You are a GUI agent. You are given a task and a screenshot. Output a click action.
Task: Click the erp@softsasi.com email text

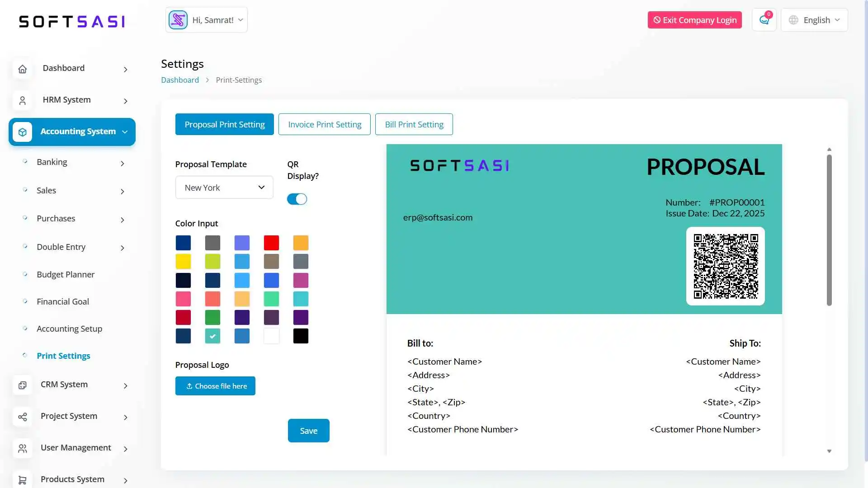tap(438, 217)
